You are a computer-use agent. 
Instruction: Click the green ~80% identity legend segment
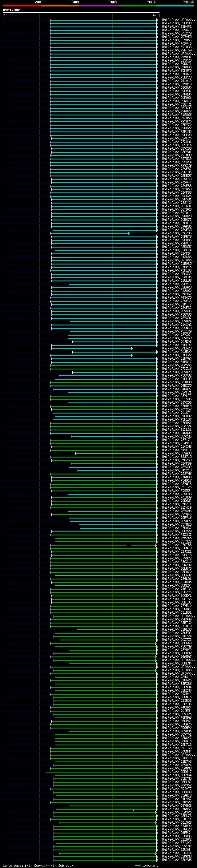137,6
